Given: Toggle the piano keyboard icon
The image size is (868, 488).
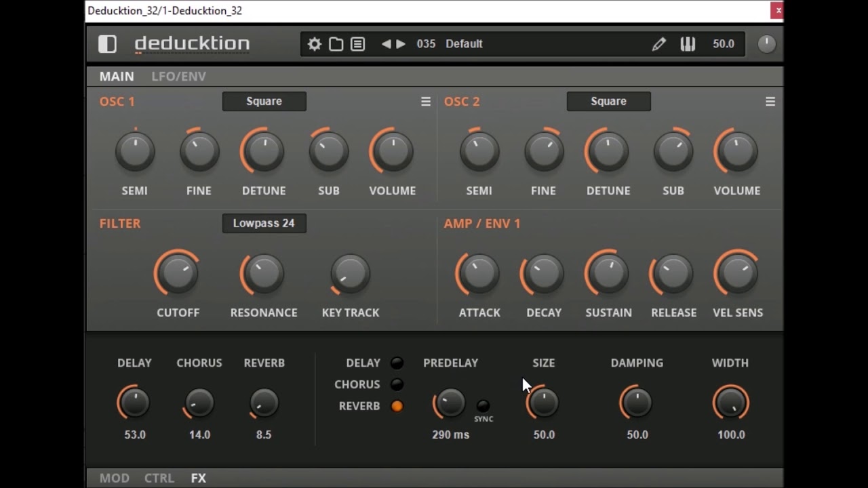Looking at the screenshot, I should [688, 44].
